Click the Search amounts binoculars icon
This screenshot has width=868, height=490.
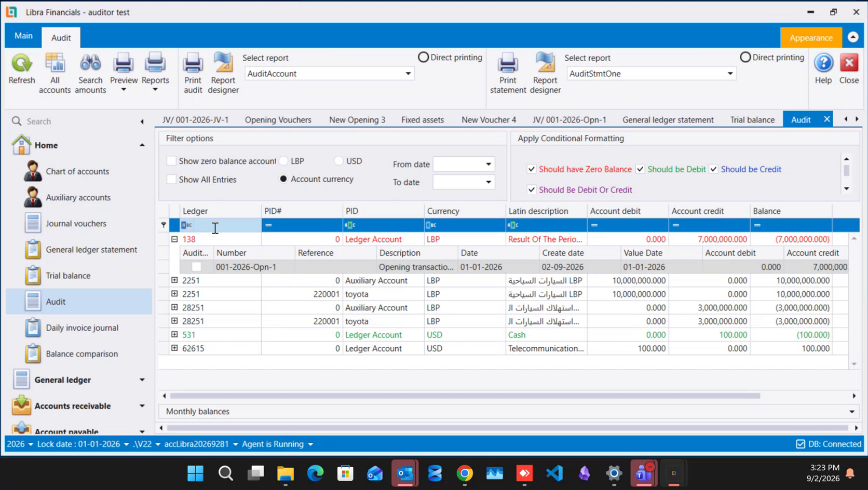[x=90, y=63]
